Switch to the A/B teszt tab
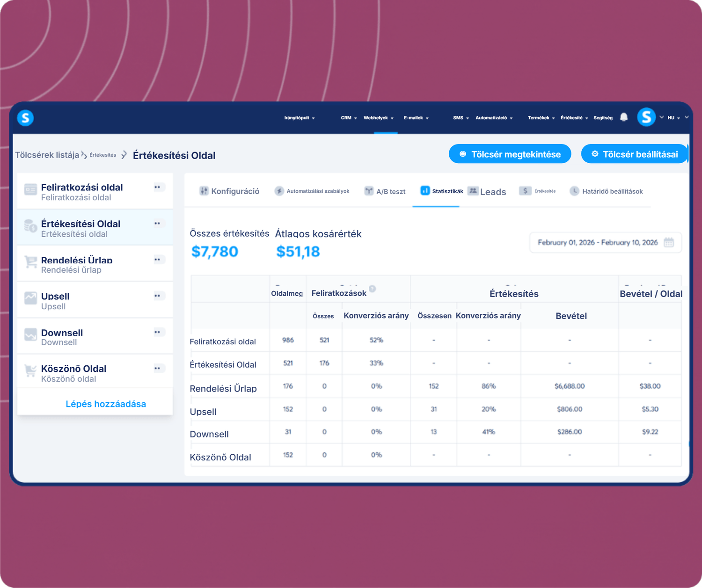This screenshot has height=588, width=702. click(x=385, y=191)
